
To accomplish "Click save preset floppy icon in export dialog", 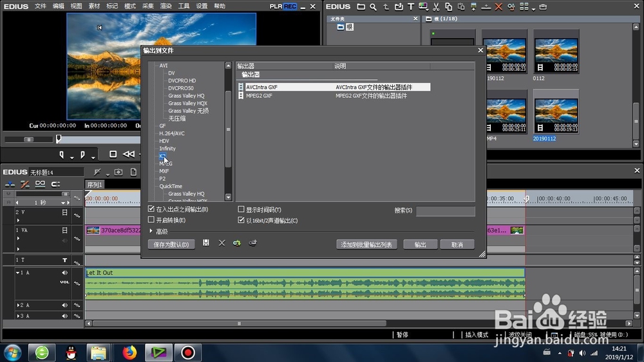I will [206, 243].
